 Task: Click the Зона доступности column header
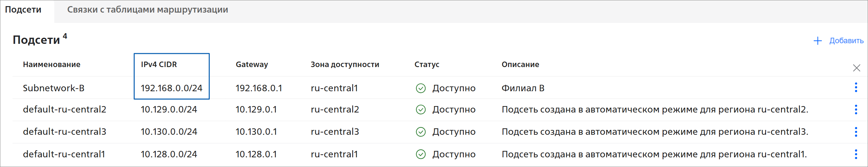click(x=345, y=64)
